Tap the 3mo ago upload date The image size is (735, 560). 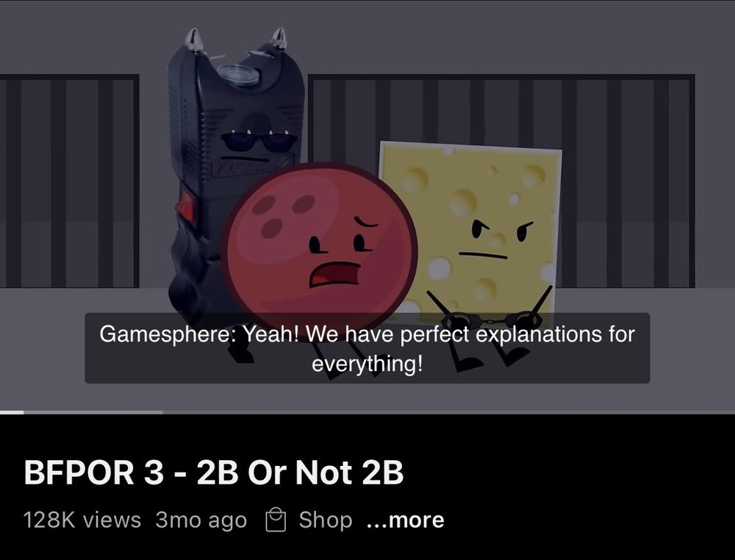(201, 520)
